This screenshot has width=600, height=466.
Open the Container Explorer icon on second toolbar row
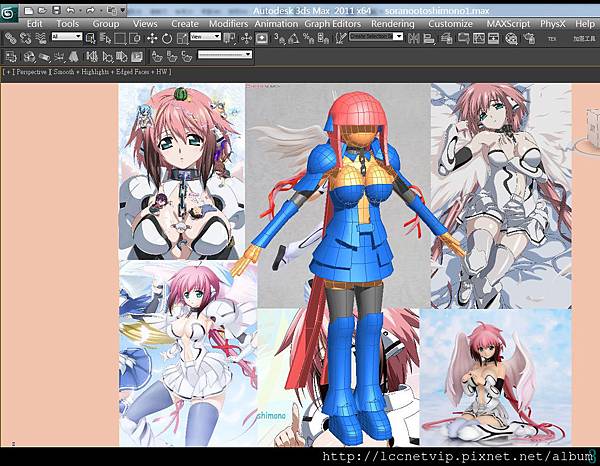pos(11,57)
